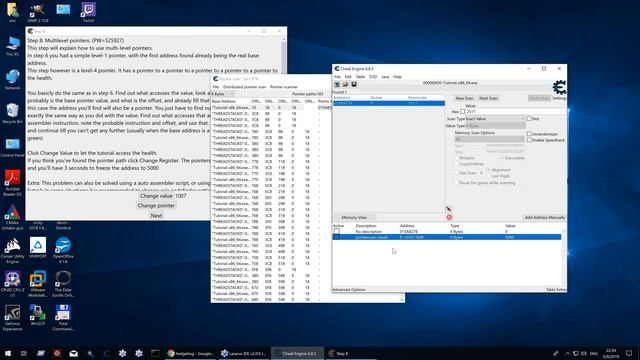Open the Network desktop icon
Image resolution: width=640 pixels, height=360 pixels.
12,80
